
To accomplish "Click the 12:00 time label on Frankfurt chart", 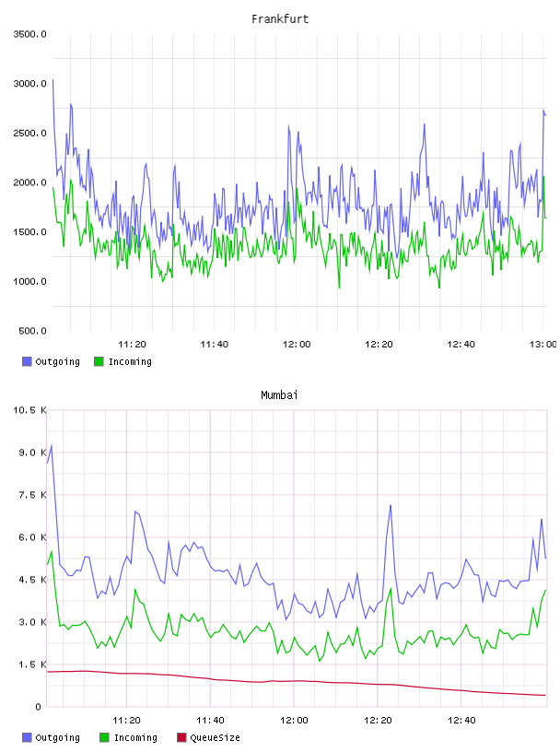I will click(297, 345).
